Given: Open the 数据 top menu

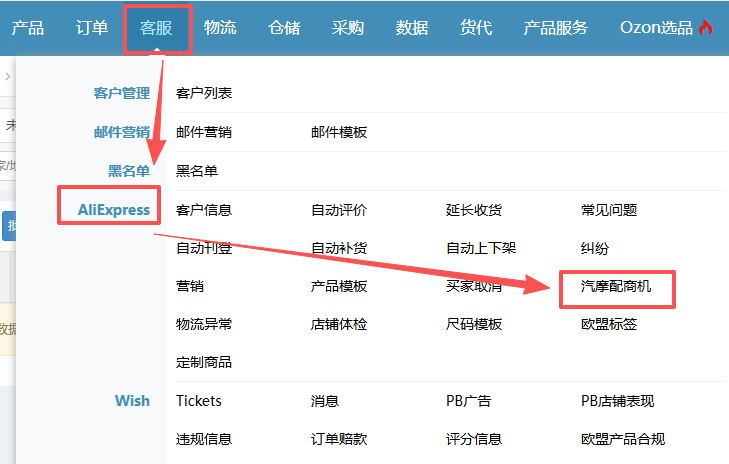Looking at the screenshot, I should click(x=412, y=28).
